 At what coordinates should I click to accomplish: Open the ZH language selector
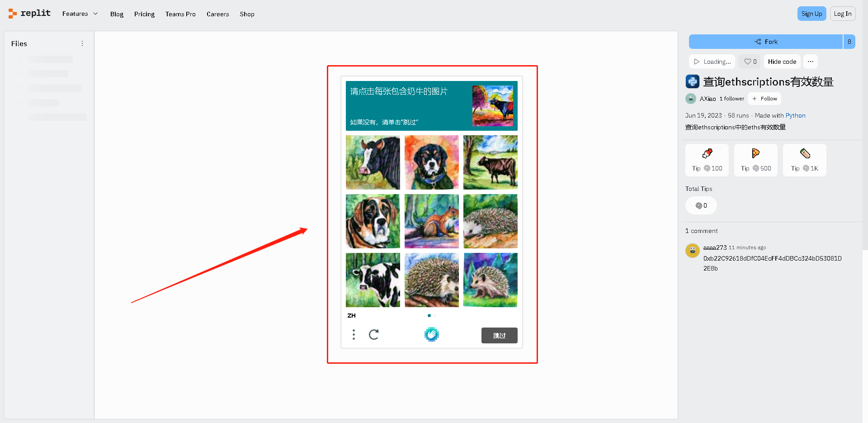click(352, 316)
